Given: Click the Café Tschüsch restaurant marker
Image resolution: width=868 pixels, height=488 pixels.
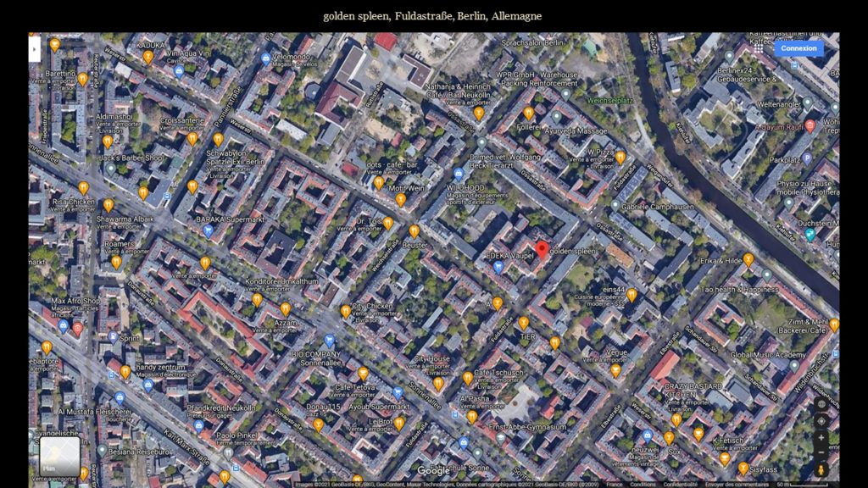Looking at the screenshot, I should tap(467, 378).
